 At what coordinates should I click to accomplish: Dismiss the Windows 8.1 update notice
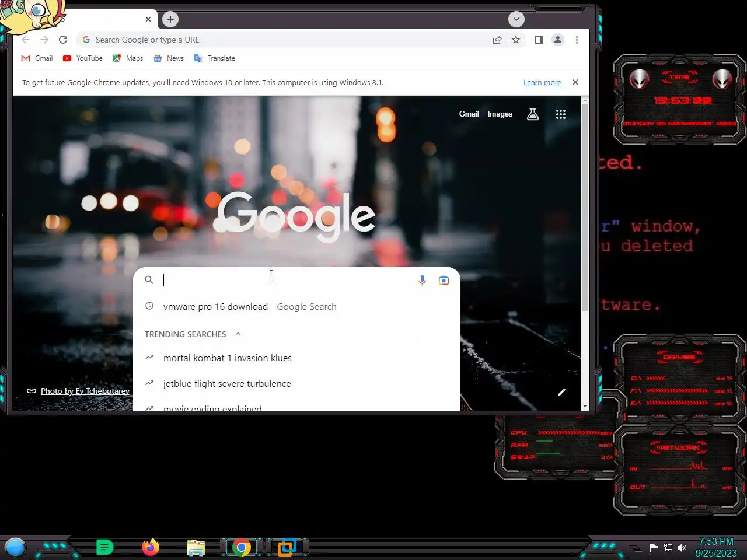tap(575, 82)
